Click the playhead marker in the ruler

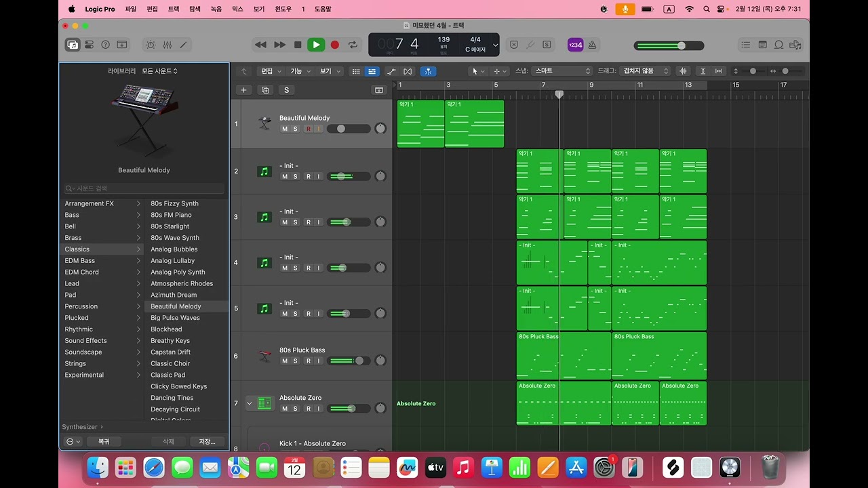pos(559,94)
